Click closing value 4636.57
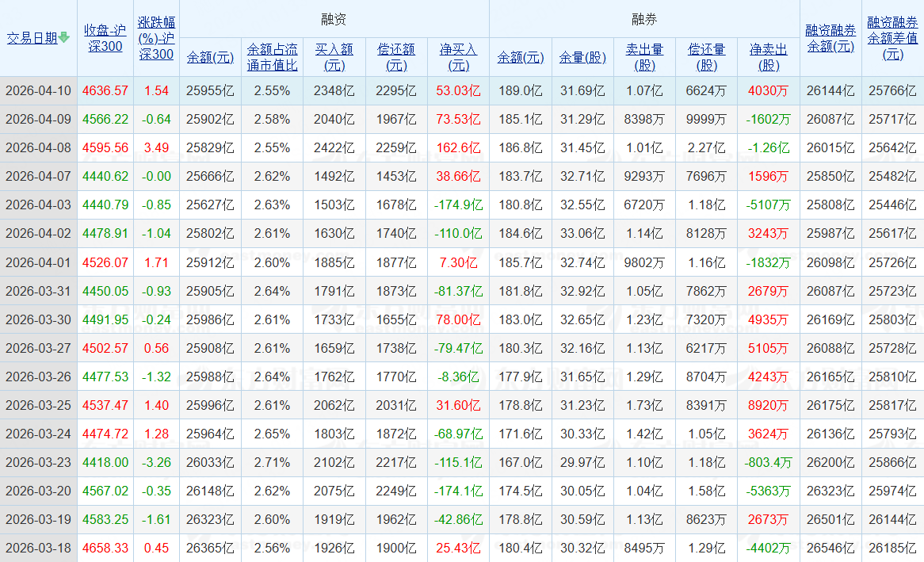924x562 pixels. pyautogui.click(x=105, y=91)
